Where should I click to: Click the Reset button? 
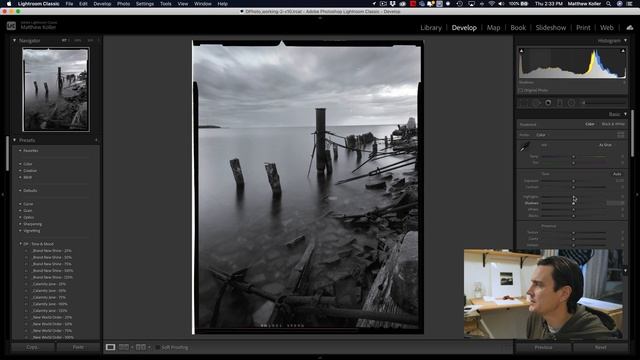tap(600, 347)
